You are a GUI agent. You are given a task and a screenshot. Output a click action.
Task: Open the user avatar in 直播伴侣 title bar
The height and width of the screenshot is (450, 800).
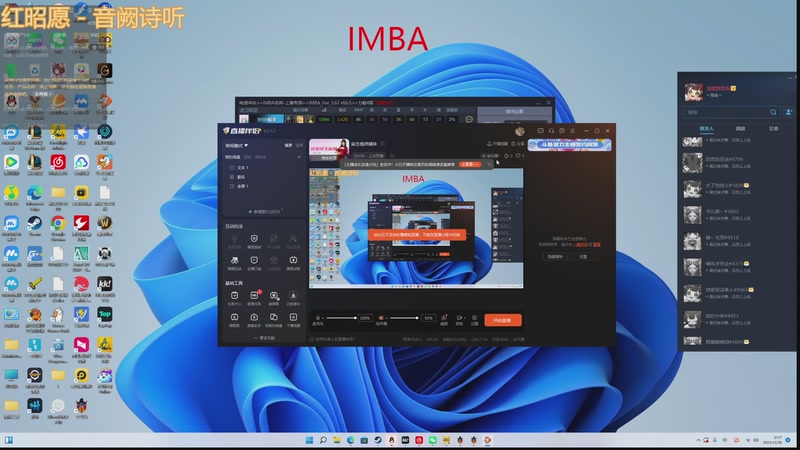tap(519, 131)
